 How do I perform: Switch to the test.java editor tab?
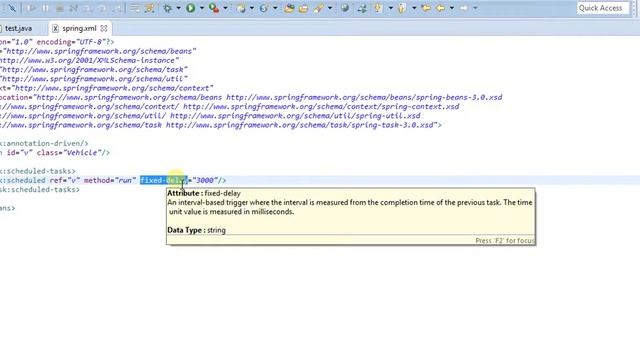18,28
